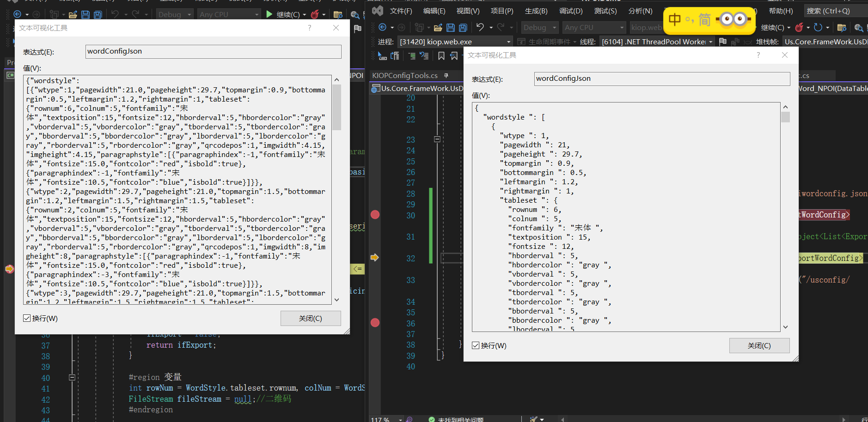
Task: Click the 中 character on the minion IME bar
Action: click(x=674, y=19)
